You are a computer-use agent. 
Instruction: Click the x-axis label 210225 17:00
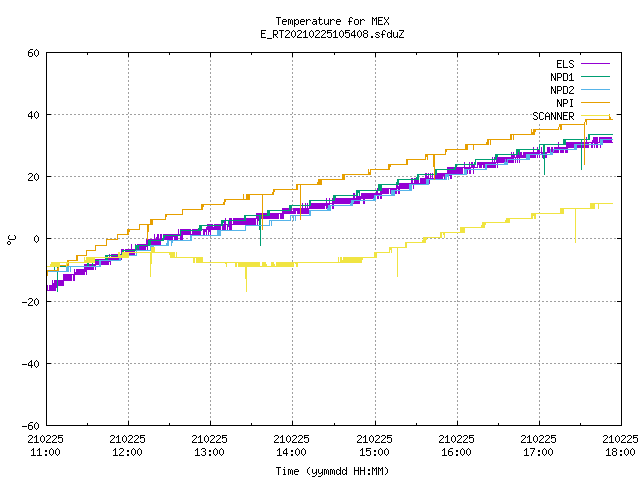coord(538,446)
